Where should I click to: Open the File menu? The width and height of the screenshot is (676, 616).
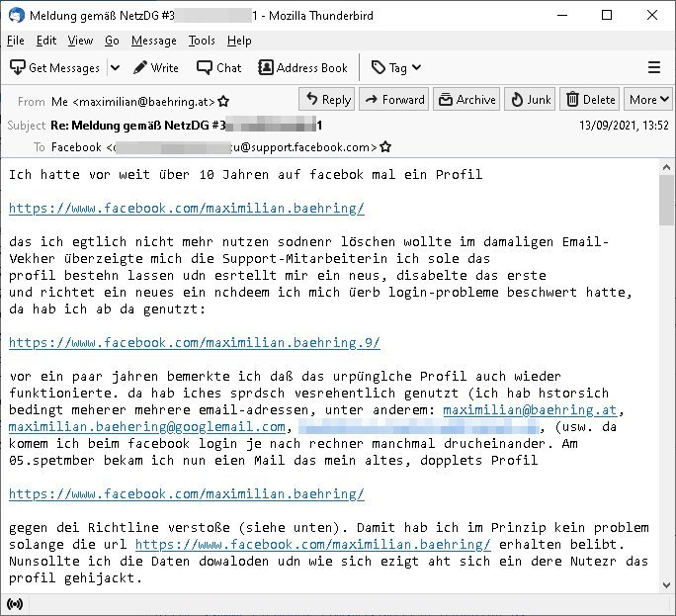click(x=16, y=41)
